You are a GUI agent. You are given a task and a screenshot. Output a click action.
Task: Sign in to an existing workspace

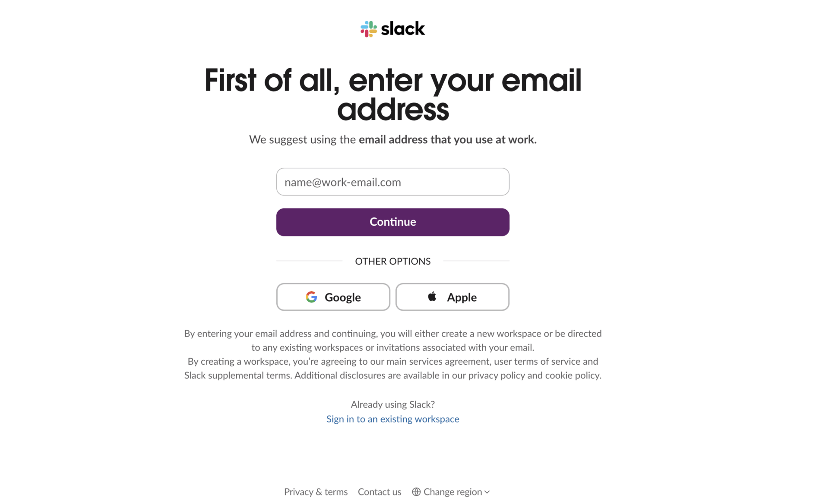point(392,419)
